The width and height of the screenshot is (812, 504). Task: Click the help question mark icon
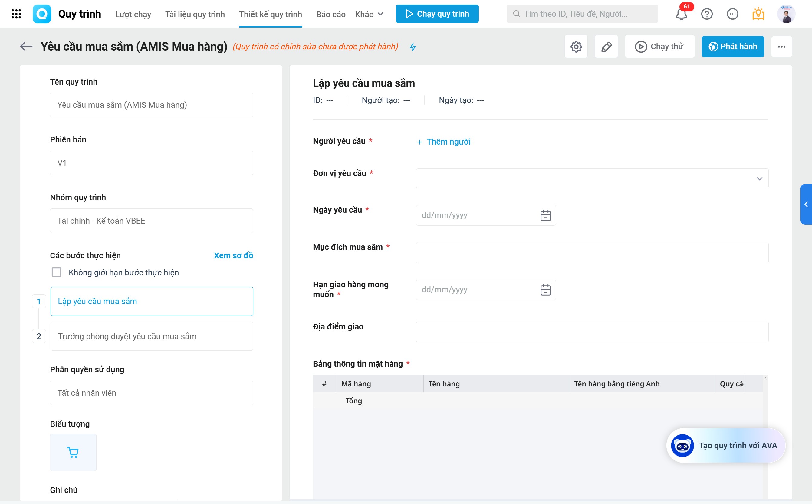(x=707, y=14)
